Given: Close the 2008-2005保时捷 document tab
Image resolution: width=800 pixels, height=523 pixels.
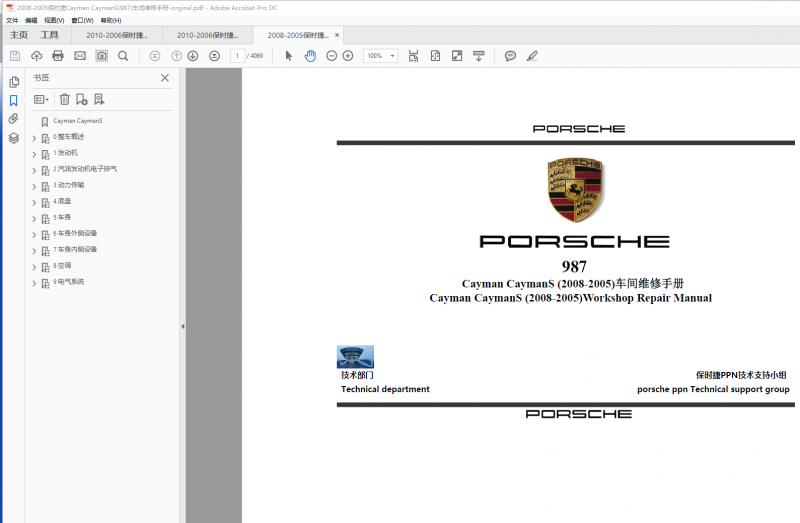Looking at the screenshot, I should (x=337, y=35).
